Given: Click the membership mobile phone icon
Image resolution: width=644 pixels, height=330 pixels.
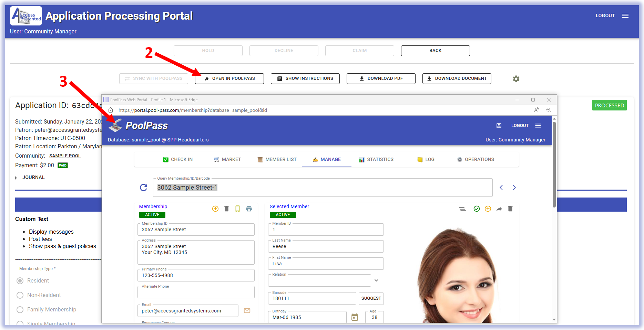Looking at the screenshot, I should coord(237,209).
